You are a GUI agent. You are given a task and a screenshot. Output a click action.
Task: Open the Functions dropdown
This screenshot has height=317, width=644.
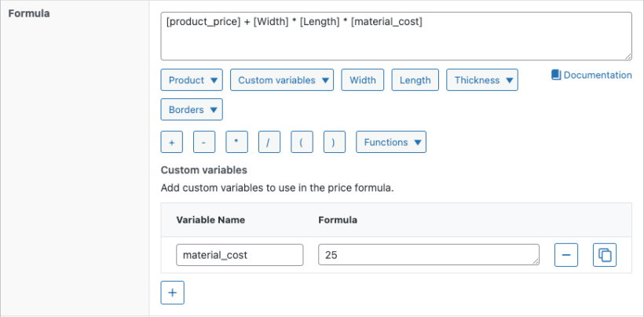(x=391, y=142)
